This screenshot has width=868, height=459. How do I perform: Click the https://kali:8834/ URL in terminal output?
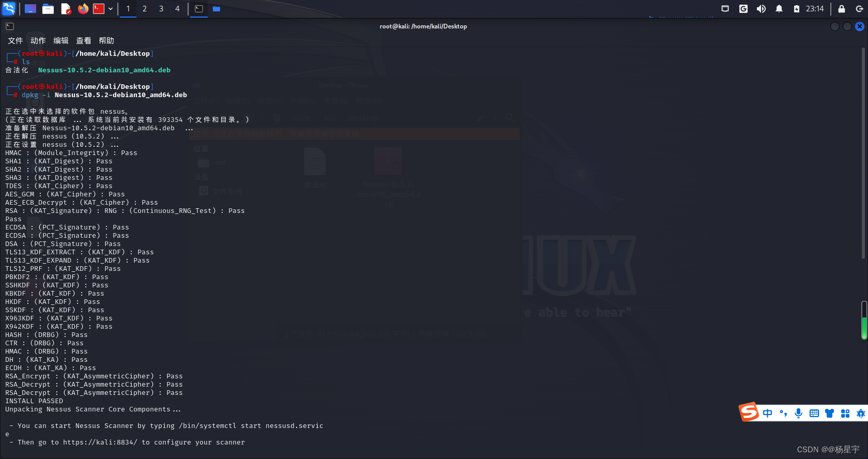coord(100,442)
